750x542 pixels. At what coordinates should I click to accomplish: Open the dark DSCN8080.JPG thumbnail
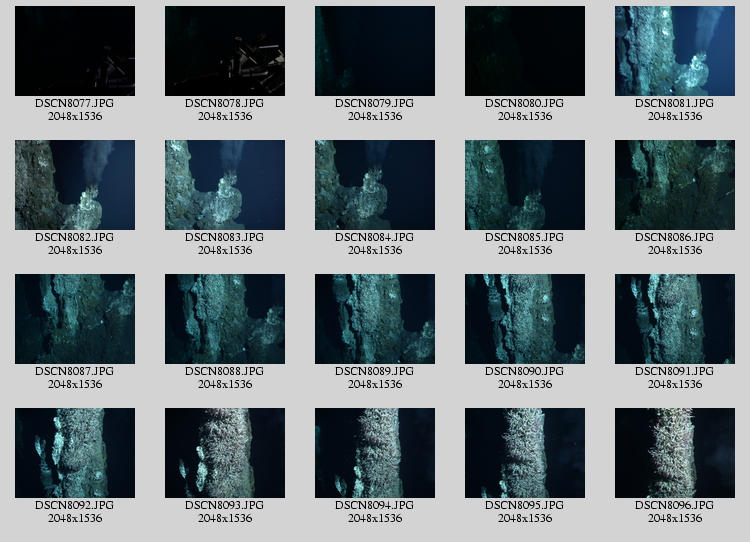pos(525,51)
